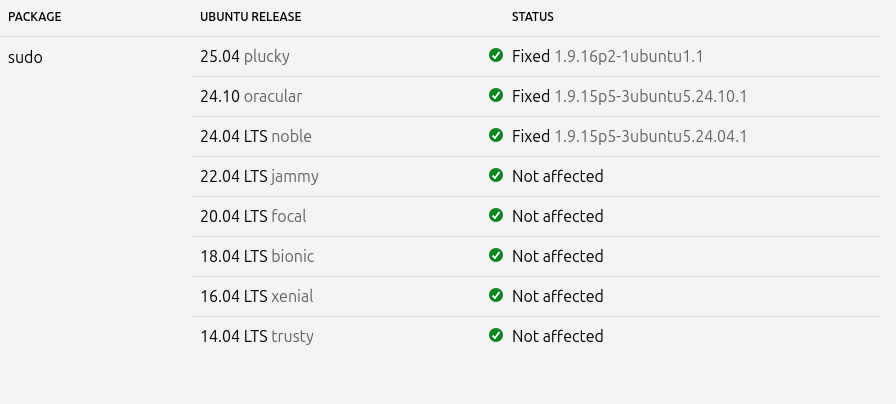Select the 22.04 LTS jammy release

tap(259, 177)
